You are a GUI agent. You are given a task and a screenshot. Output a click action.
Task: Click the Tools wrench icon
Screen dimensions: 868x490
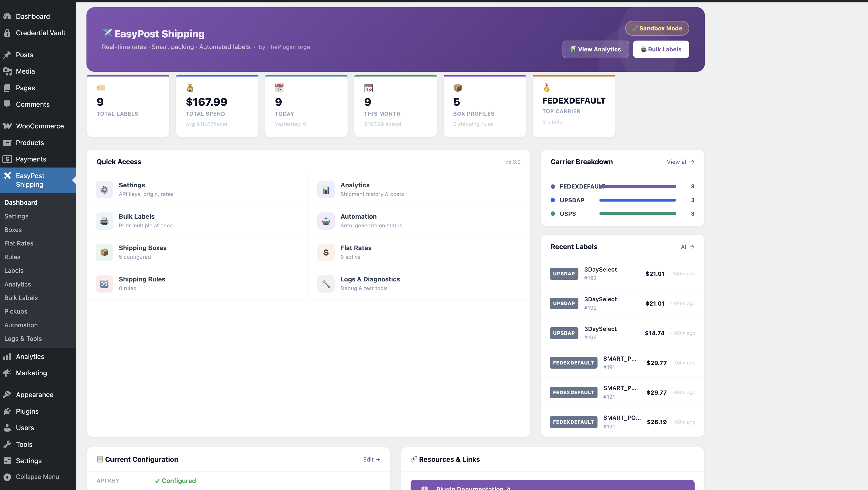coord(7,444)
